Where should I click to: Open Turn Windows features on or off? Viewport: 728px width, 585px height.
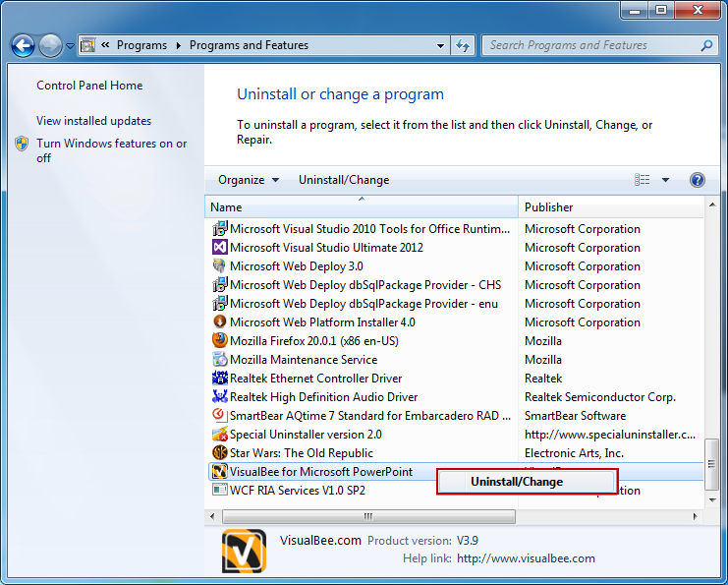point(111,150)
